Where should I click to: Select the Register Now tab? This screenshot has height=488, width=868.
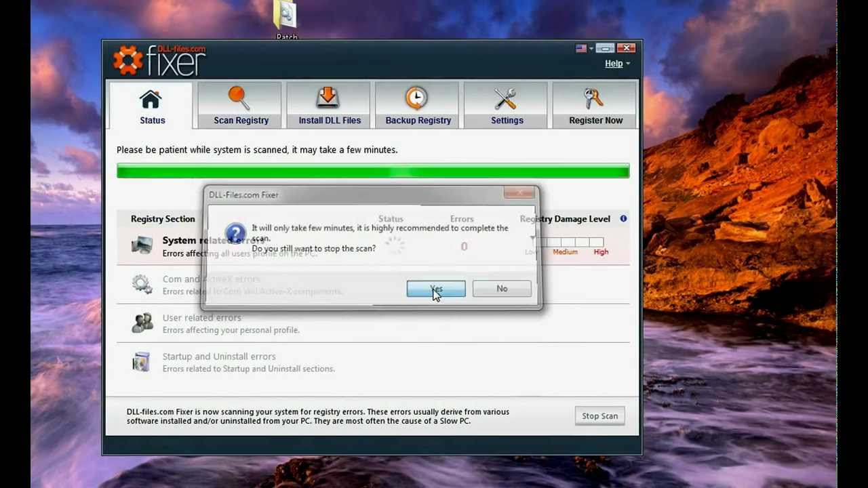(x=595, y=105)
